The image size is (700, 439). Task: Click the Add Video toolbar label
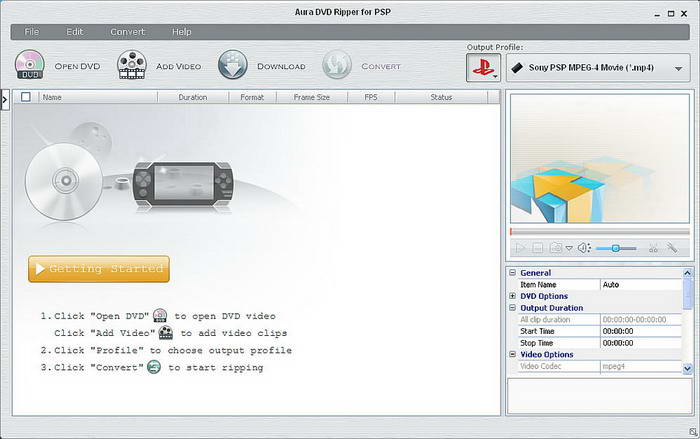(x=179, y=66)
